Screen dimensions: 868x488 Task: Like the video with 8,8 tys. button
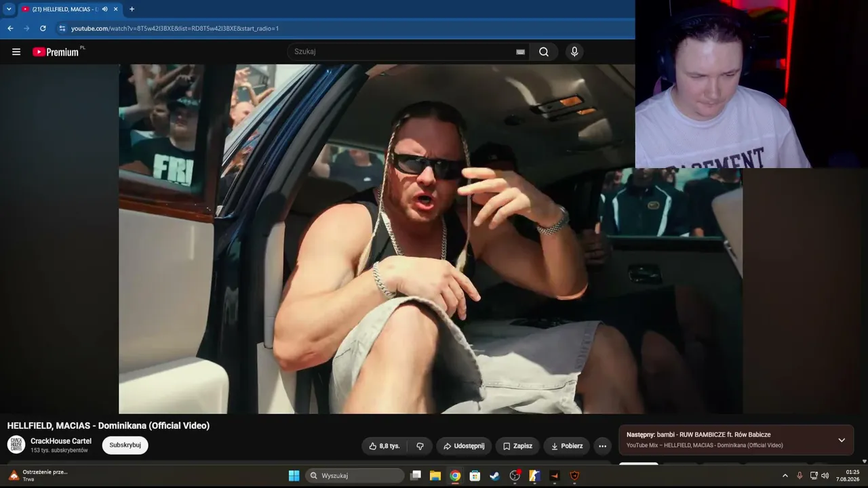384,446
